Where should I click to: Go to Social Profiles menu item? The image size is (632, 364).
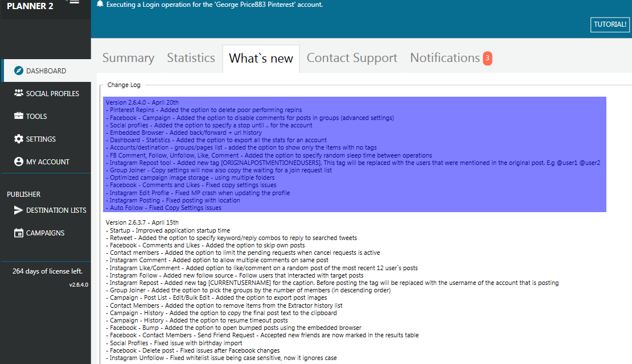52,93
